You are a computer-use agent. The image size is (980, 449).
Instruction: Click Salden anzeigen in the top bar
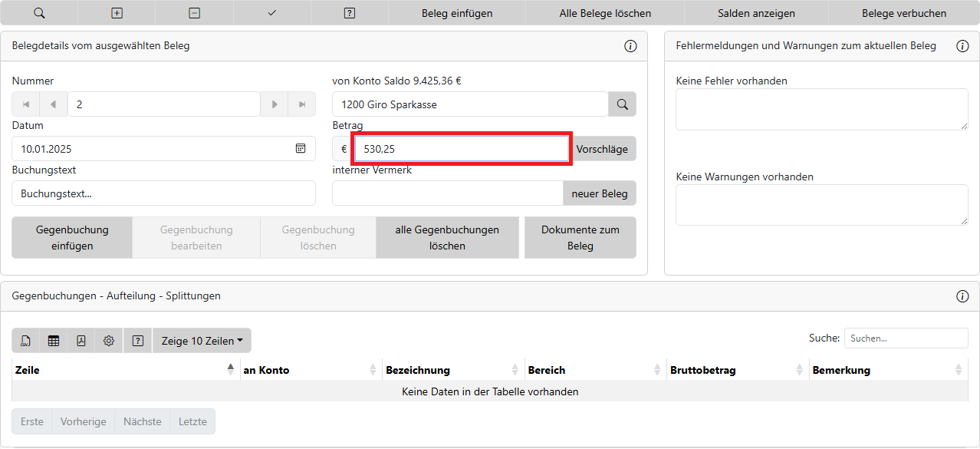pos(755,13)
